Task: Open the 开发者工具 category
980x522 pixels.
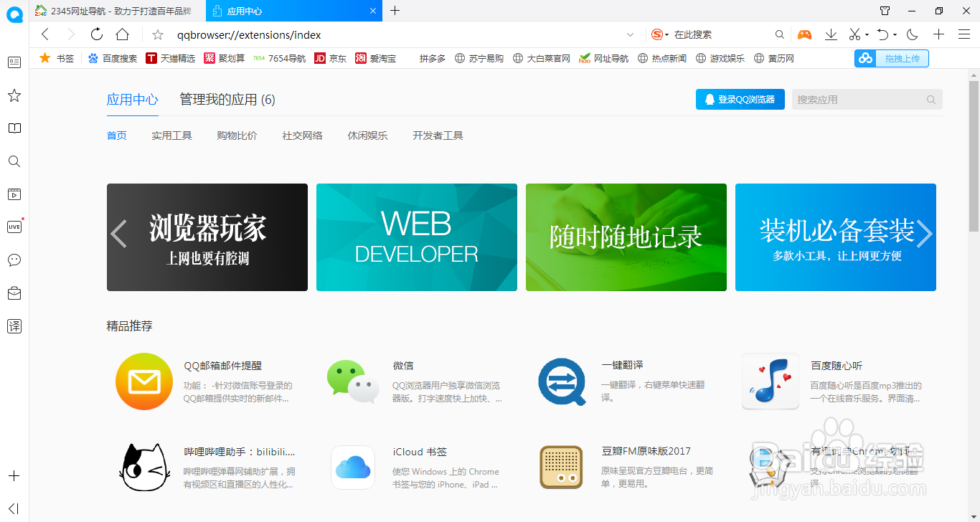Action: (x=438, y=136)
